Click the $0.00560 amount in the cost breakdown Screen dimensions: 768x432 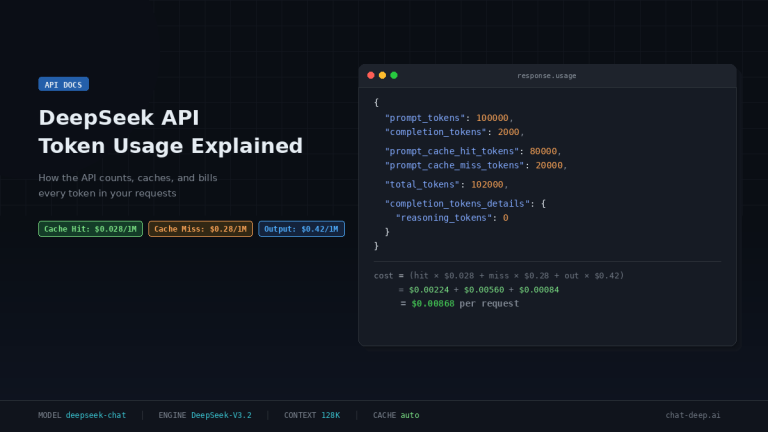coord(484,290)
